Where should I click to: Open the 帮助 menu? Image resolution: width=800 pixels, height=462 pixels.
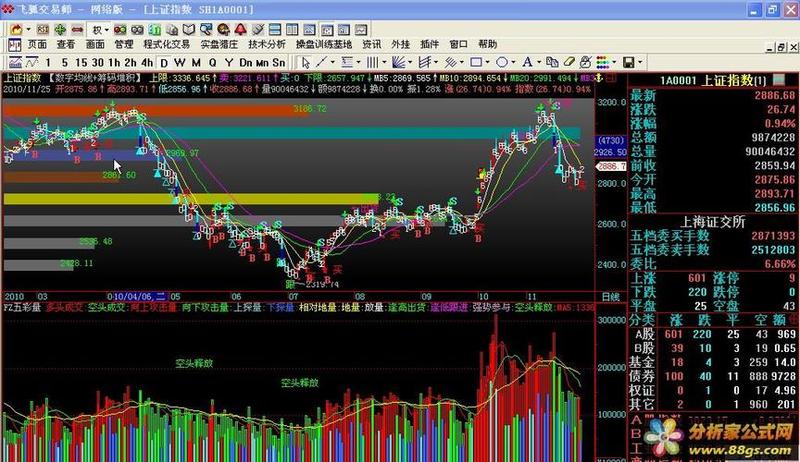click(x=488, y=45)
